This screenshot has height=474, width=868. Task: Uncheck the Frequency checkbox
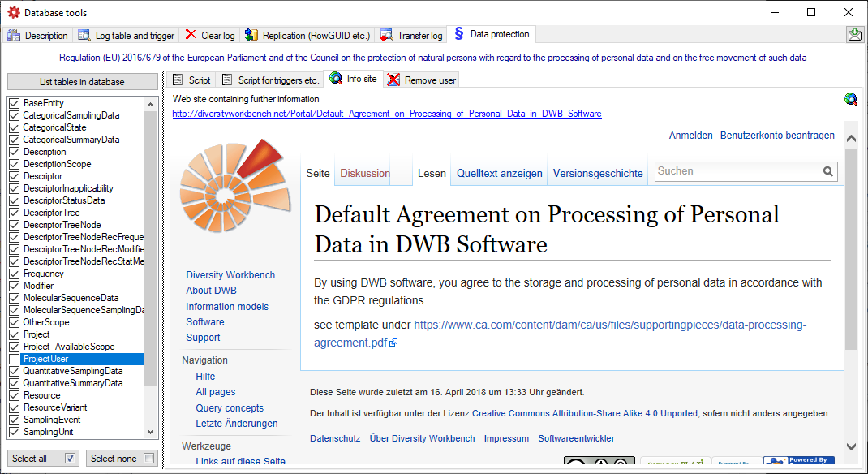tap(15, 274)
